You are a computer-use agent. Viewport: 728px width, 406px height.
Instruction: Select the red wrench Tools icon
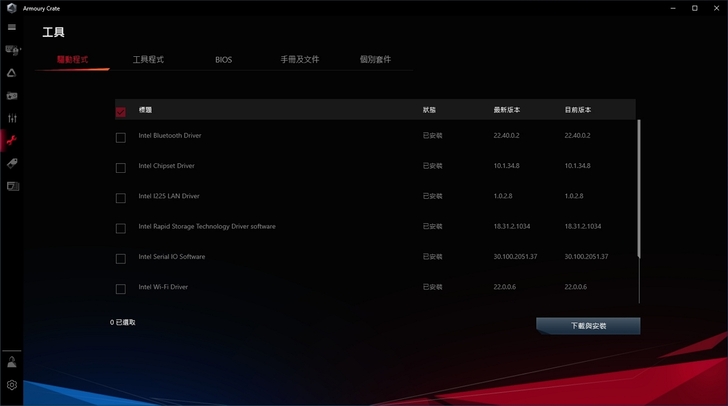(x=12, y=140)
